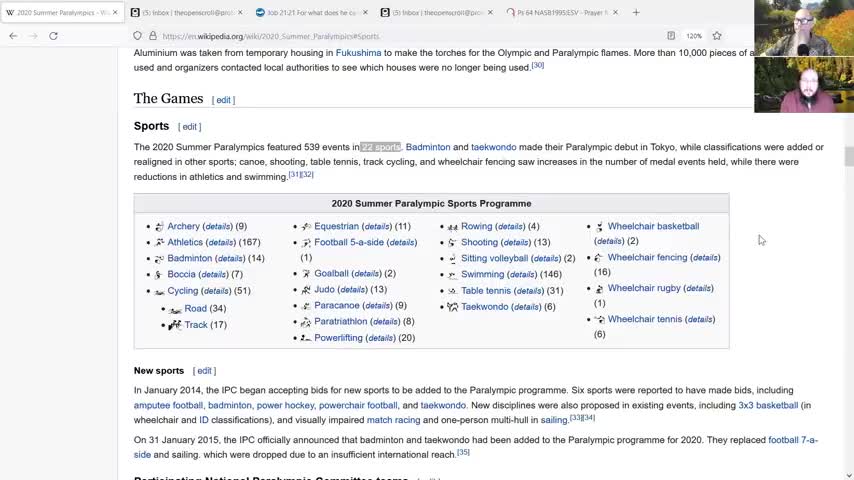Click the Judo pictogram icon

(306, 290)
